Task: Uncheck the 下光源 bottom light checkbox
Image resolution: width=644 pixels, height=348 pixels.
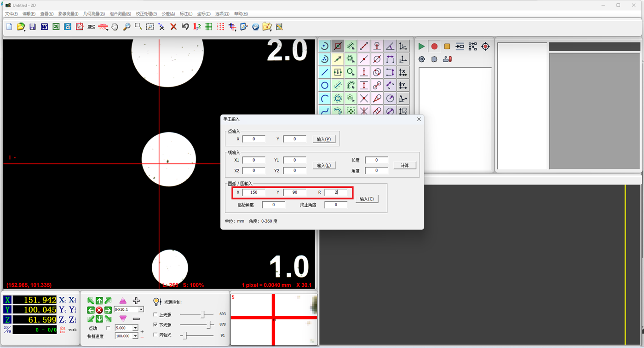Action: tap(155, 325)
